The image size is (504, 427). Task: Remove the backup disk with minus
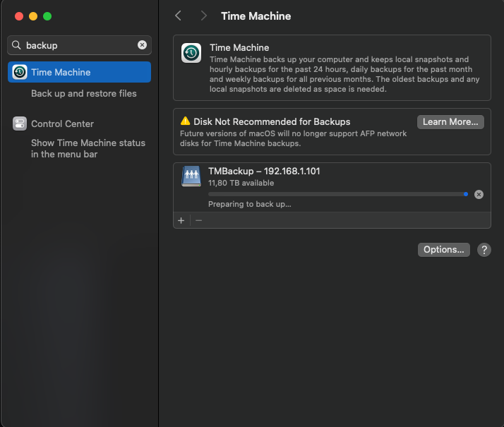pyautogui.click(x=198, y=220)
